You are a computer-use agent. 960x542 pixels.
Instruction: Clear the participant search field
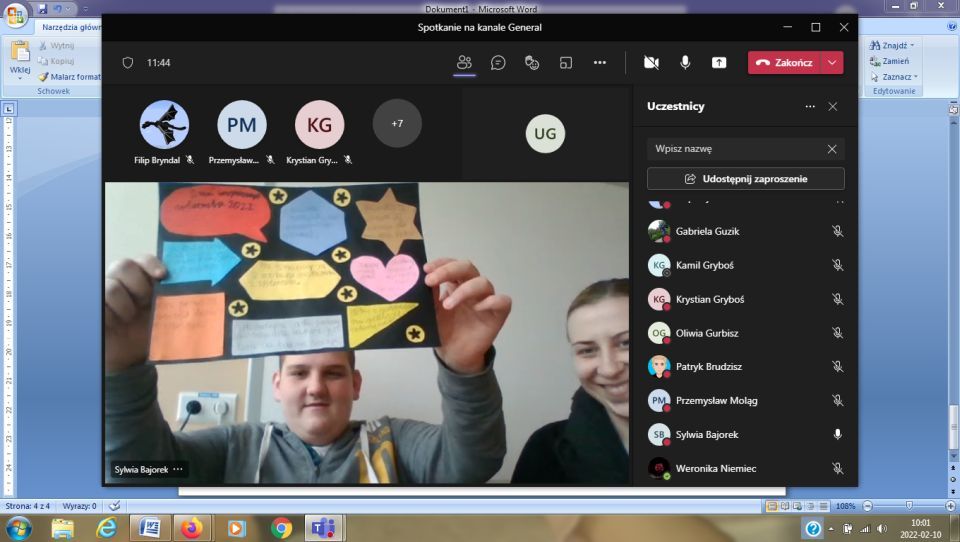(832, 149)
